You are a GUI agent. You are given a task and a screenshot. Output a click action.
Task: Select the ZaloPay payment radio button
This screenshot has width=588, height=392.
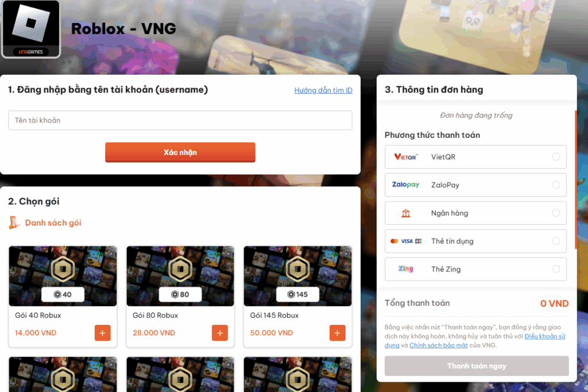click(556, 185)
